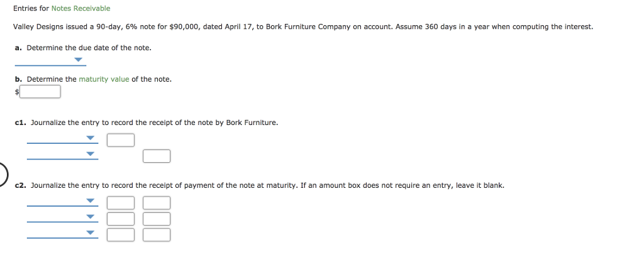Screen dimensions: 644x262
Task: Click the maturity value amount field
Action: 40,92
